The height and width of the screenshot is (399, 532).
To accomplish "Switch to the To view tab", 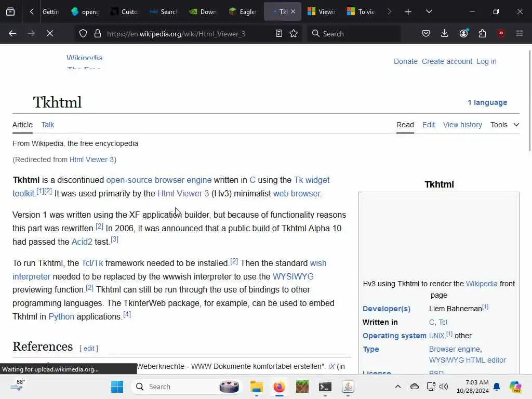I will click(361, 12).
